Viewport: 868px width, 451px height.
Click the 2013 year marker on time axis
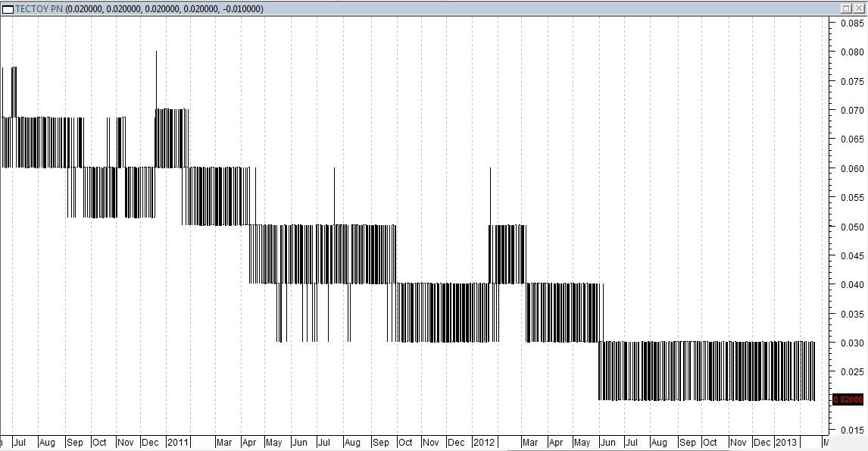pos(785,442)
